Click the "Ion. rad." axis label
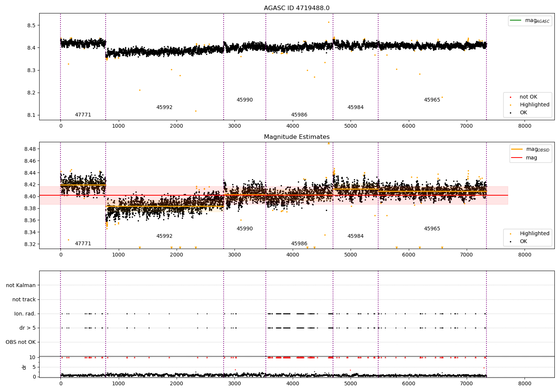560x392 pixels. [25, 314]
